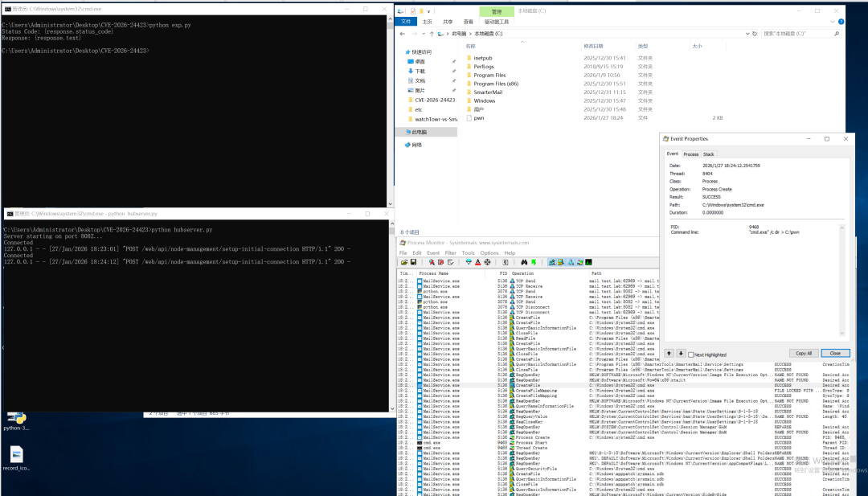Check the Next Highlighted checkbox
Screen dimensions: 868x496
(x=690, y=354)
